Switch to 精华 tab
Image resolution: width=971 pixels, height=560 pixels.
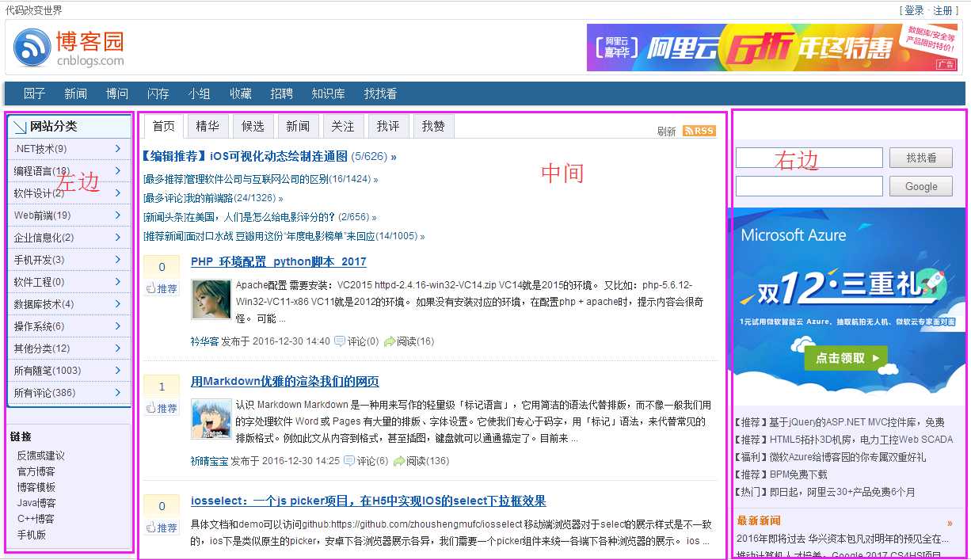click(x=208, y=127)
